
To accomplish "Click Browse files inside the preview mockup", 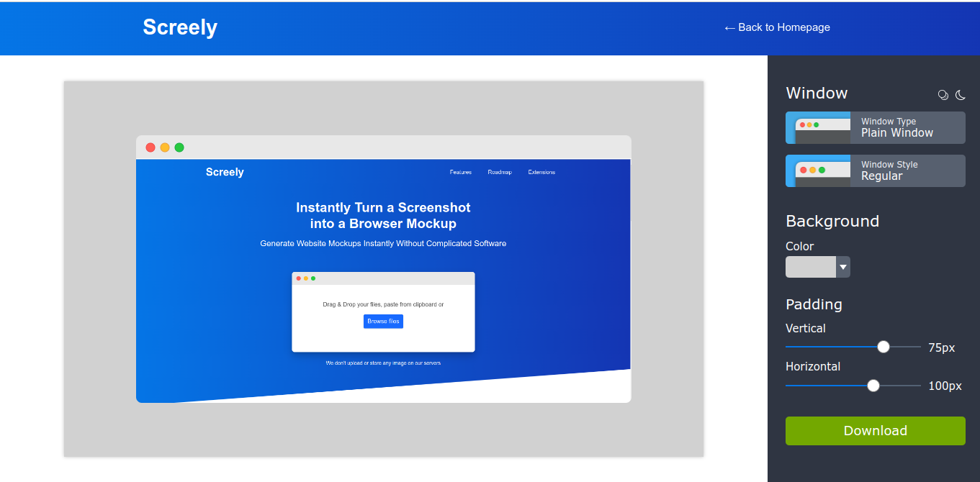I will click(383, 322).
